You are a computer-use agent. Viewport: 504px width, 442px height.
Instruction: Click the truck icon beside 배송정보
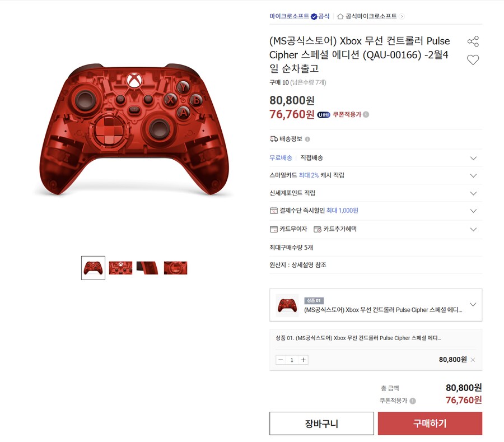(x=273, y=138)
